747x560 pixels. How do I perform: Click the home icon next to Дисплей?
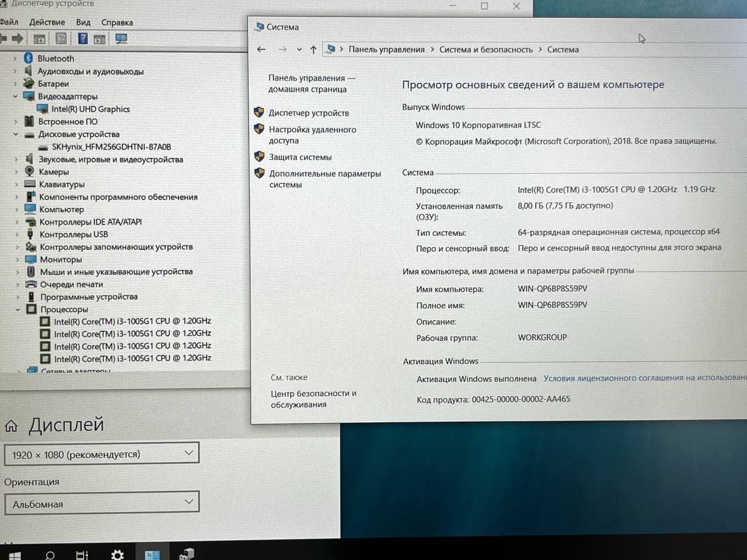tap(11, 426)
